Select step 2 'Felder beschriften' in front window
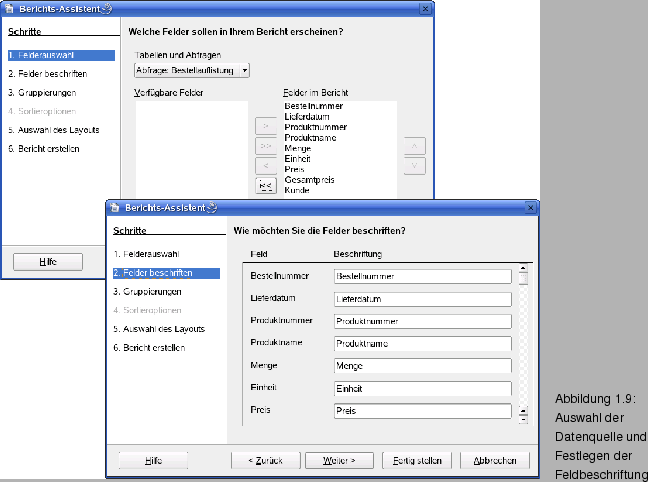This screenshot has width=648, height=482. 166,273
